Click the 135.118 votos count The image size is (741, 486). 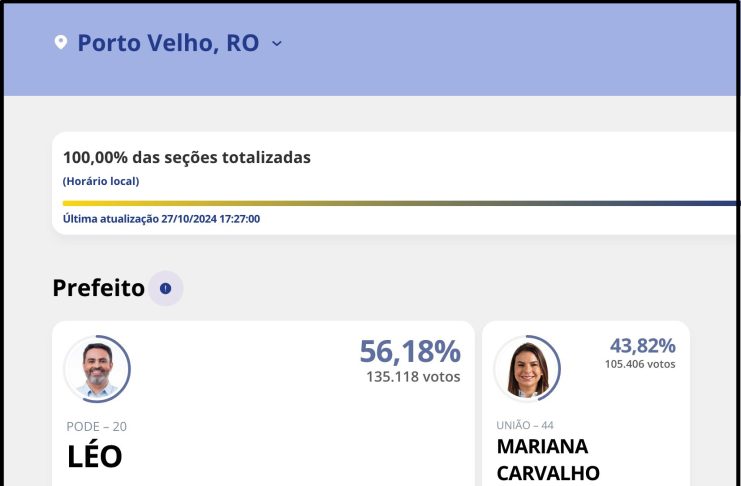pos(413,377)
